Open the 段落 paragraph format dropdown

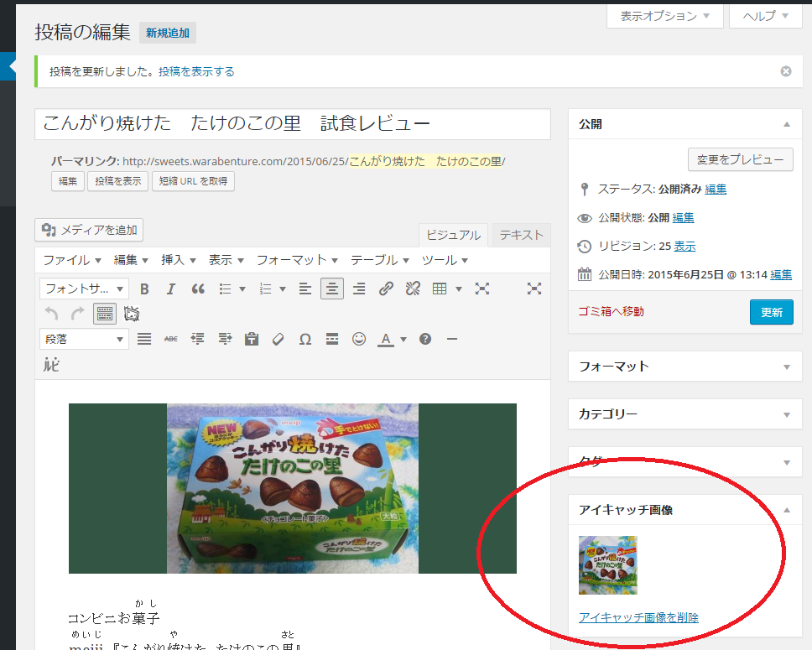click(x=84, y=339)
